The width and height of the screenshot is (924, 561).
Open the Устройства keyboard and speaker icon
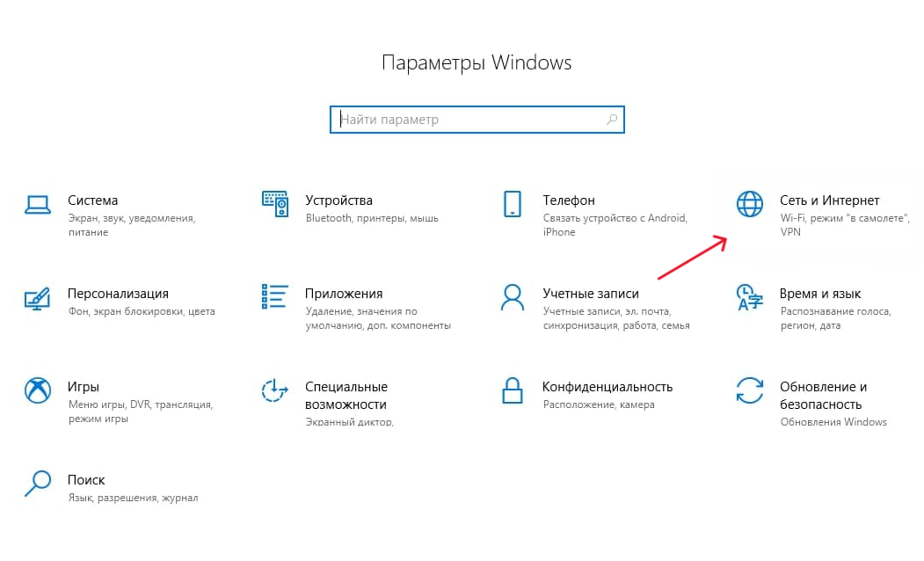(x=275, y=204)
